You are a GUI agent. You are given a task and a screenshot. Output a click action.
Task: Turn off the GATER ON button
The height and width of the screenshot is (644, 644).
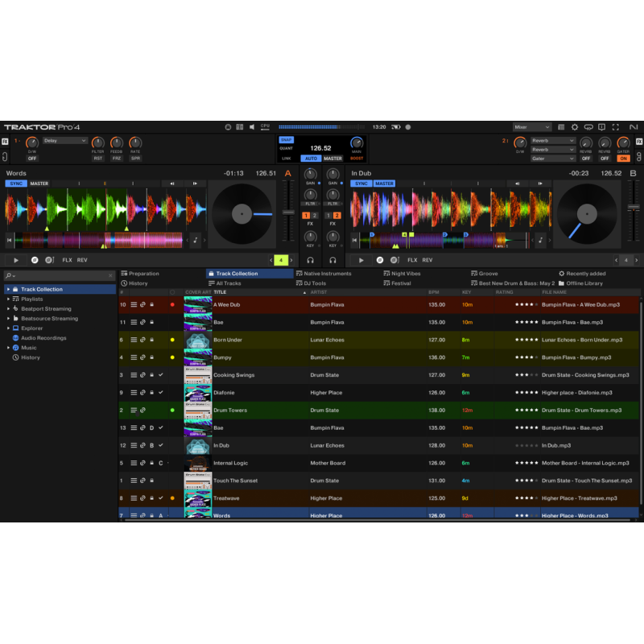point(623,159)
